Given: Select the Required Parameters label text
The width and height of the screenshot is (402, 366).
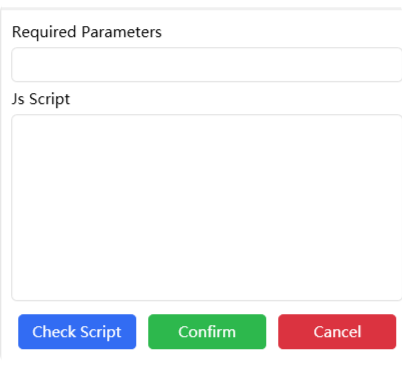Looking at the screenshot, I should coord(87,32).
